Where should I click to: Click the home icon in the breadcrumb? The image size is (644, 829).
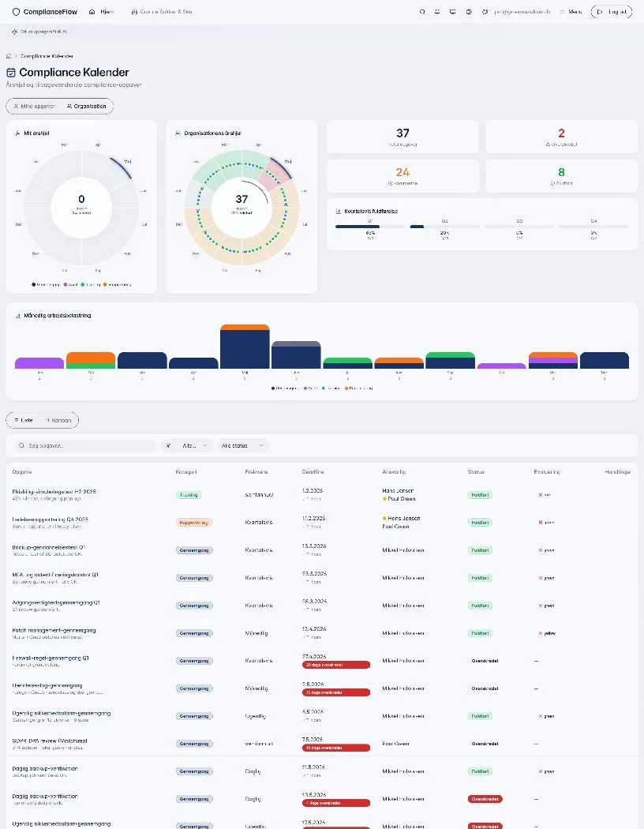tap(9, 56)
